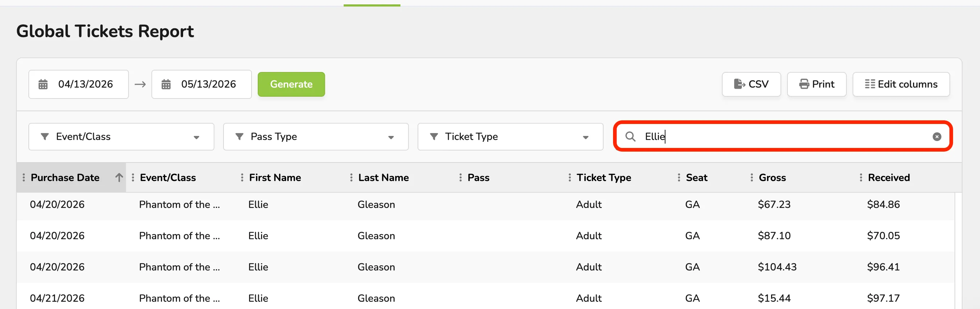Viewport: 980px width, 309px height.
Task: Select the received amount $96.41
Action: click(883, 267)
